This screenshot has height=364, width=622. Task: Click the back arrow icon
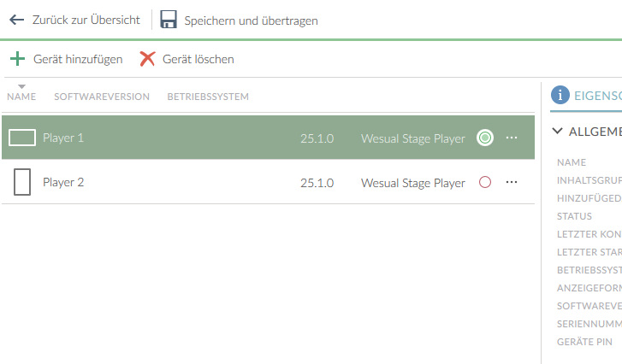click(16, 20)
